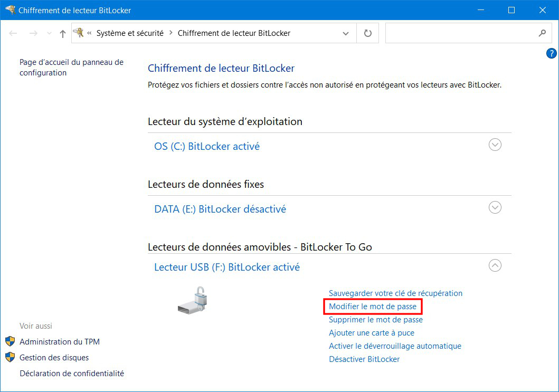Open Help via the blue question mark icon
This screenshot has height=392, width=559.
(x=551, y=53)
